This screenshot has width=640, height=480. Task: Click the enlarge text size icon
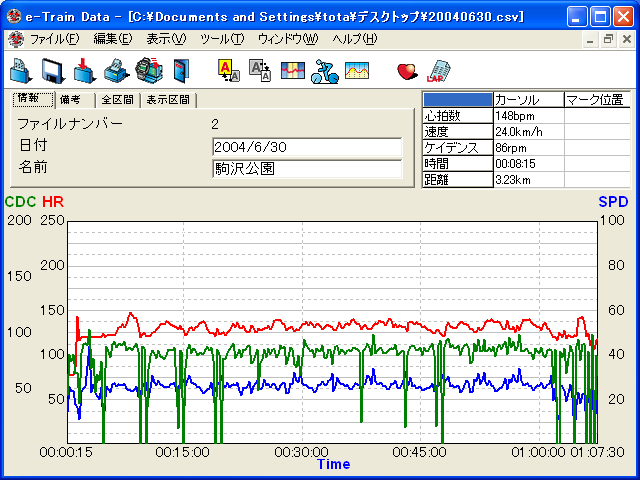pos(228,70)
